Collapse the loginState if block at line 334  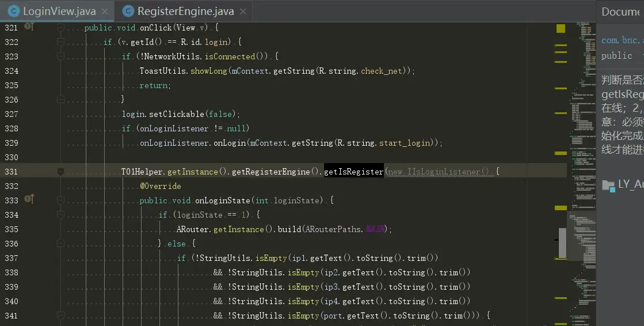60,215
